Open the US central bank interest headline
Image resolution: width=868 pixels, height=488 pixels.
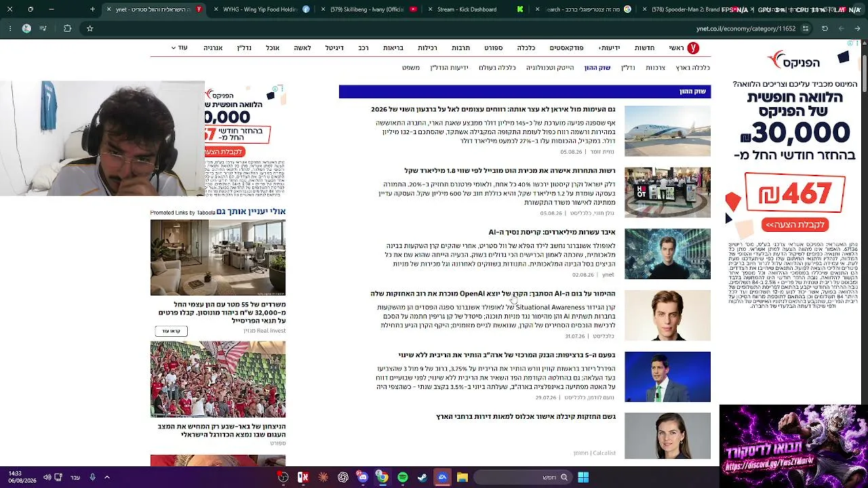coord(507,355)
